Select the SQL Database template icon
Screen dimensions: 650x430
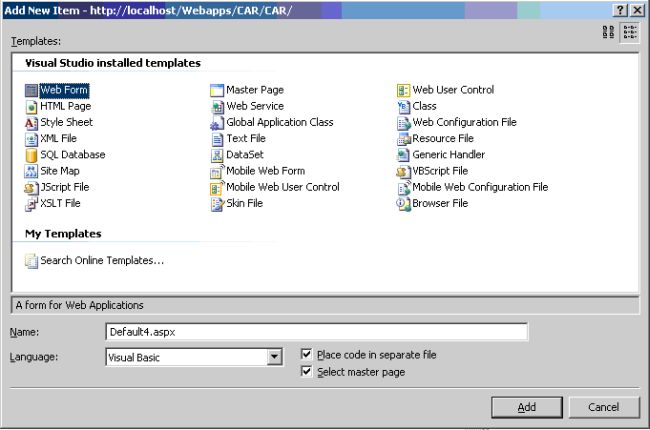coord(31,155)
